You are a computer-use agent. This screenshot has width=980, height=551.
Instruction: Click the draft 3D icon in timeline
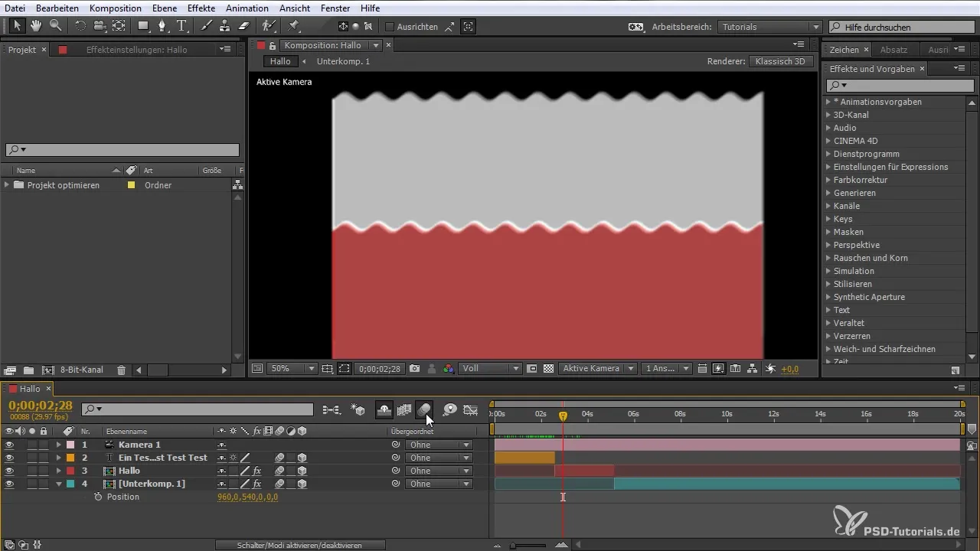(358, 410)
